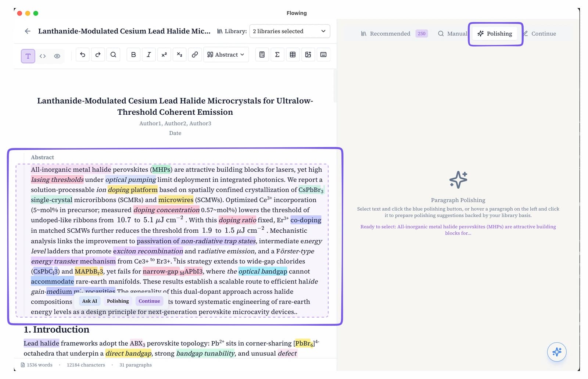Toggle the preview eye icon

coord(57,56)
